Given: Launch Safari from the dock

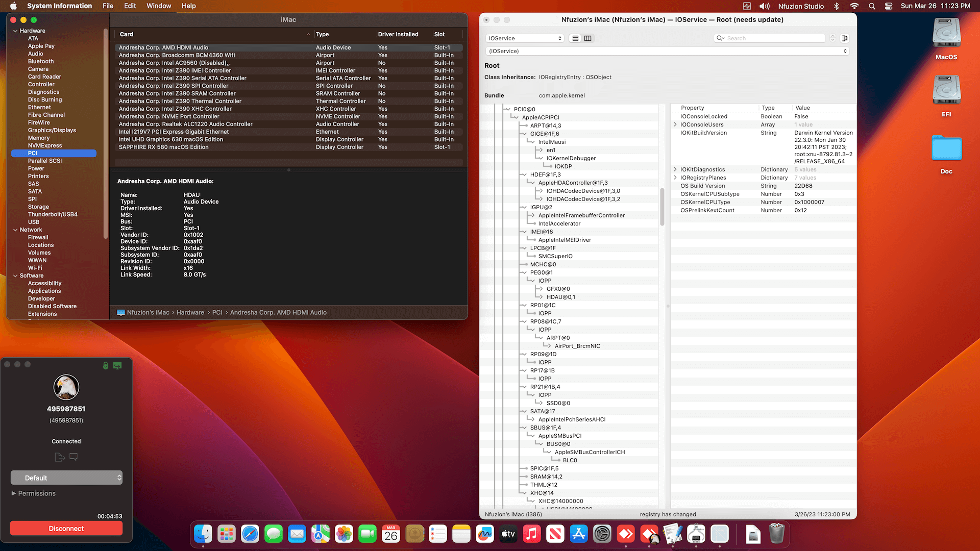Looking at the screenshot, I should click(250, 534).
